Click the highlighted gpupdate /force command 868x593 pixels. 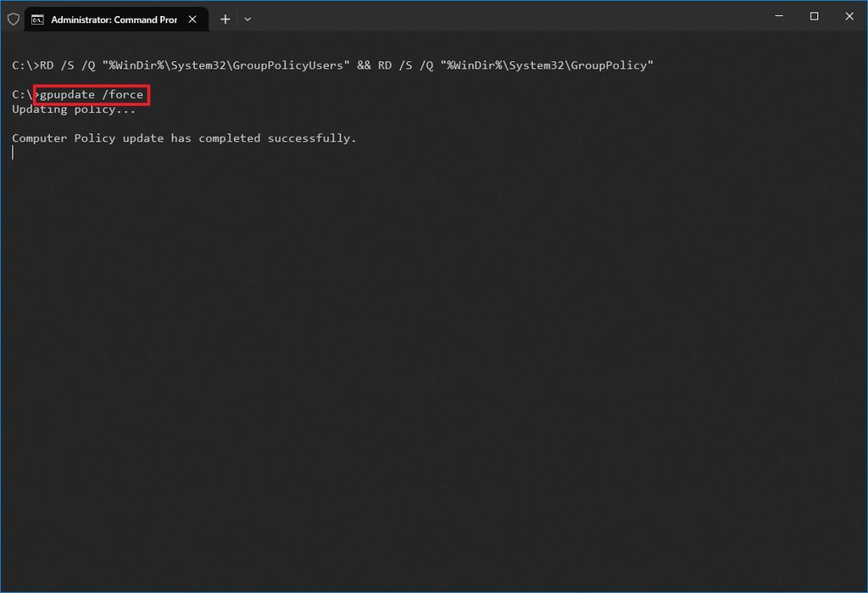coord(90,94)
